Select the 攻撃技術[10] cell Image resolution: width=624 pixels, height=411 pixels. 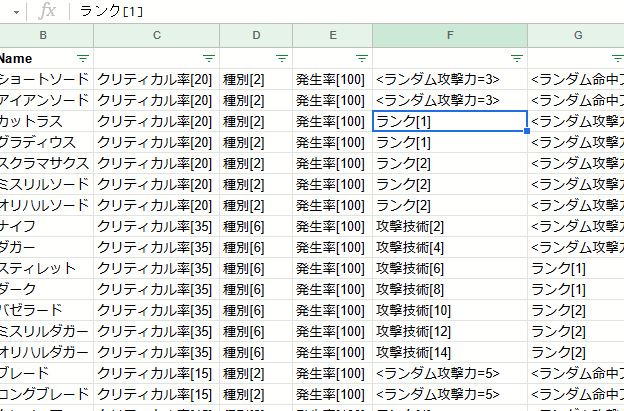pyautogui.click(x=450, y=310)
